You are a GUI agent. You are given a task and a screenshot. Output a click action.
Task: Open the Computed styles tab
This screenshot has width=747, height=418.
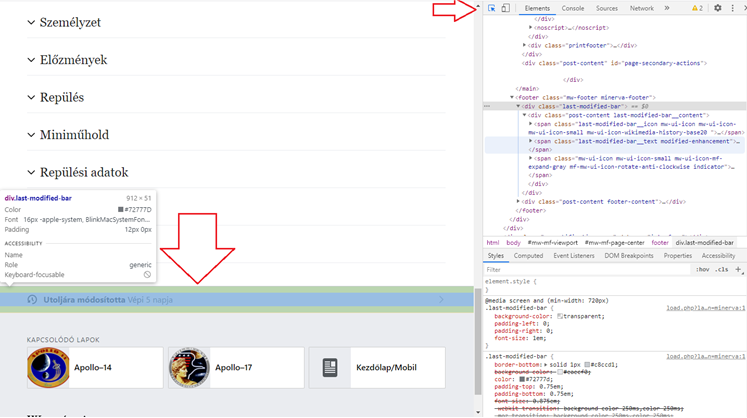click(528, 256)
